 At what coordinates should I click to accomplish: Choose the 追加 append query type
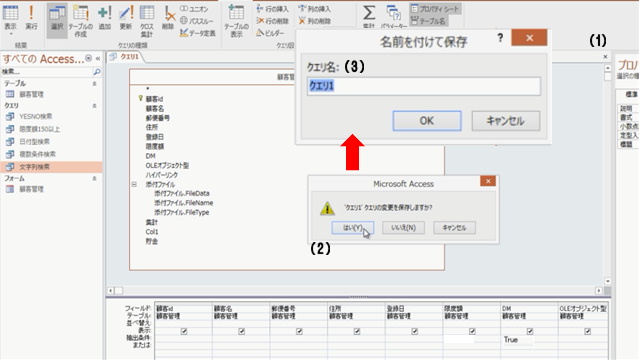coord(105,18)
